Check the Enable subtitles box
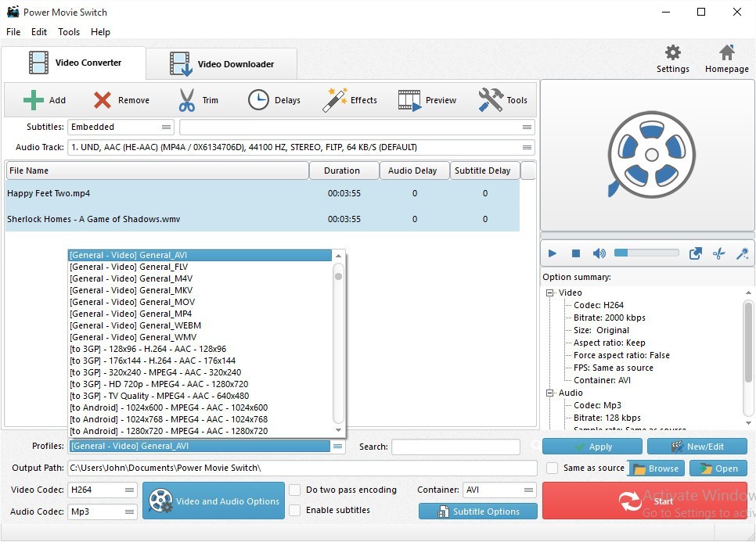This screenshot has height=542, width=756. click(x=295, y=511)
